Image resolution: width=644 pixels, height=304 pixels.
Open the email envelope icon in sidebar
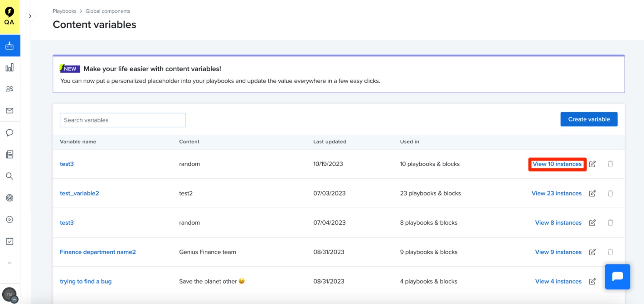tap(10, 111)
